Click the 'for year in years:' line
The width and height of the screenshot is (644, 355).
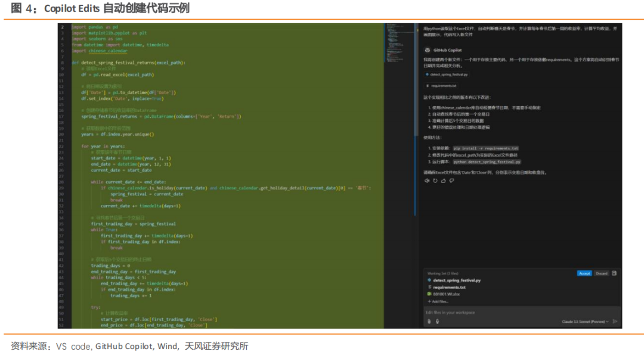click(103, 146)
